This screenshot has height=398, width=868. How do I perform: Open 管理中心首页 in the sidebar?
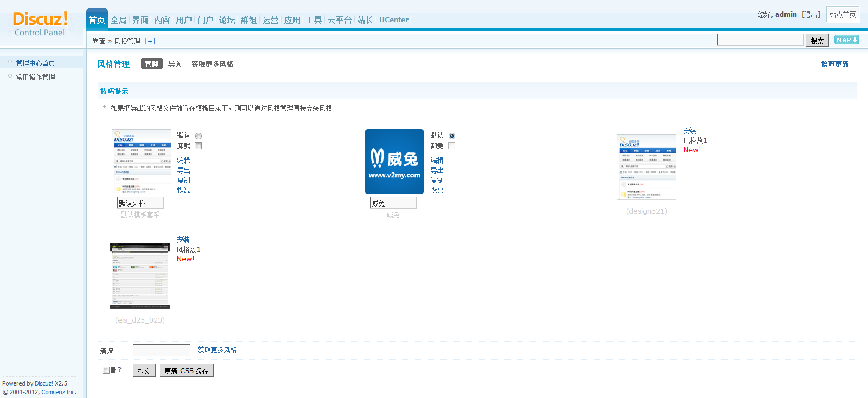(x=35, y=63)
